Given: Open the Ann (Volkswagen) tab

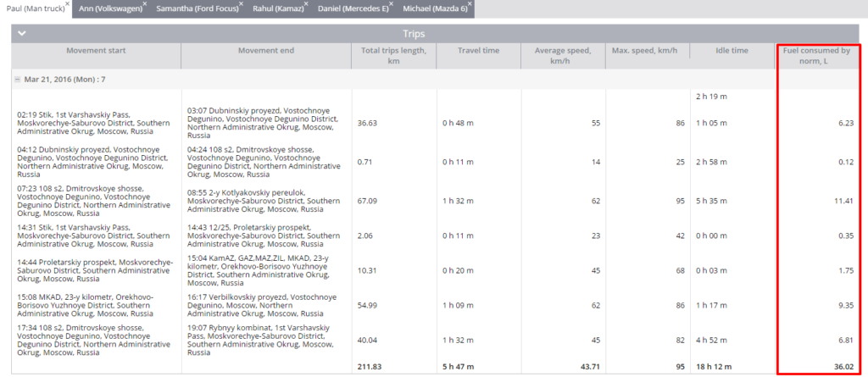Looking at the screenshot, I should pyautogui.click(x=111, y=8).
